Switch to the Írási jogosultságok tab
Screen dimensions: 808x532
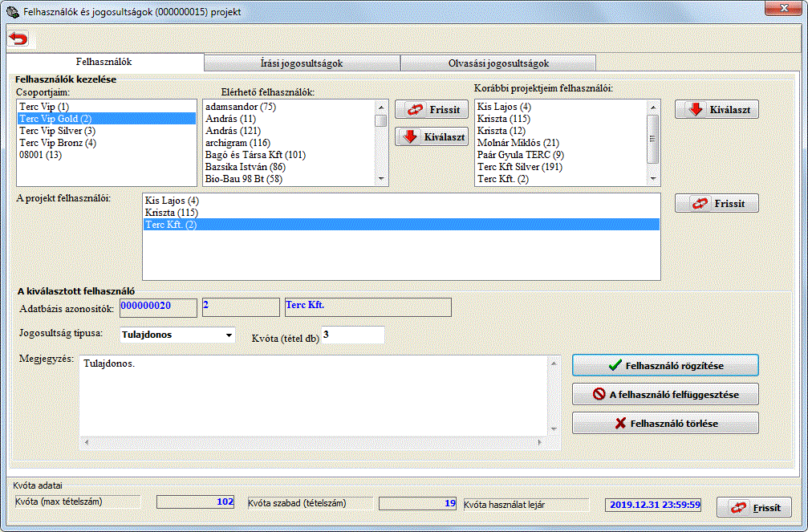pos(302,63)
